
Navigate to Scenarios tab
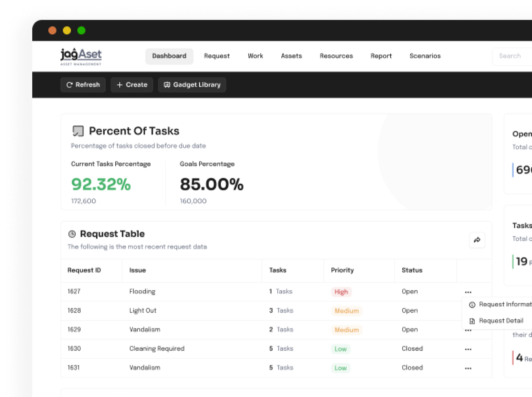click(x=425, y=56)
